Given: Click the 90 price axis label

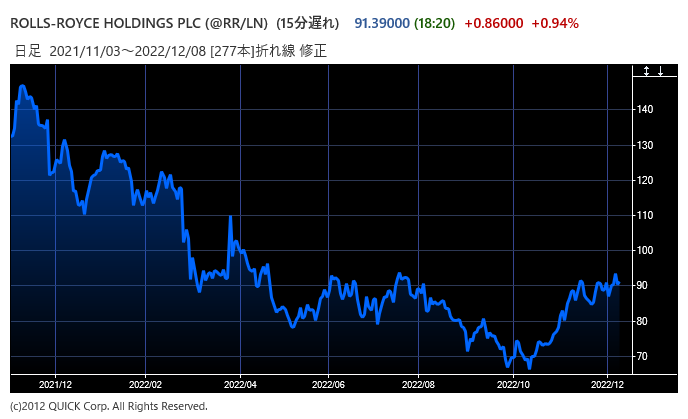Looking at the screenshot, I should (642, 286).
